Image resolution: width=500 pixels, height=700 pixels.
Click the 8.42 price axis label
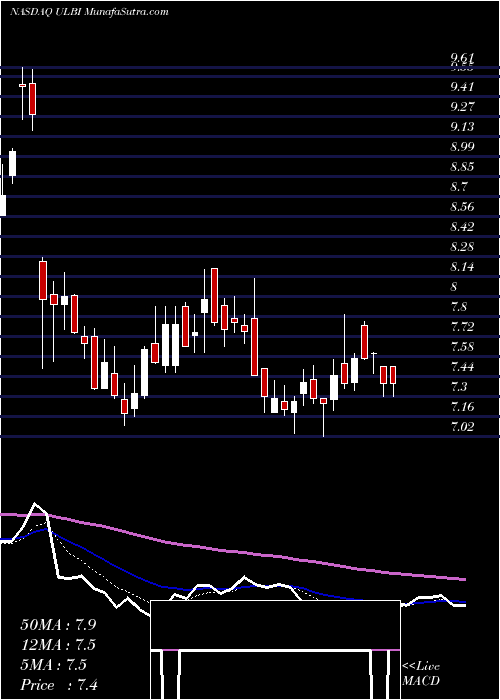pos(462,227)
